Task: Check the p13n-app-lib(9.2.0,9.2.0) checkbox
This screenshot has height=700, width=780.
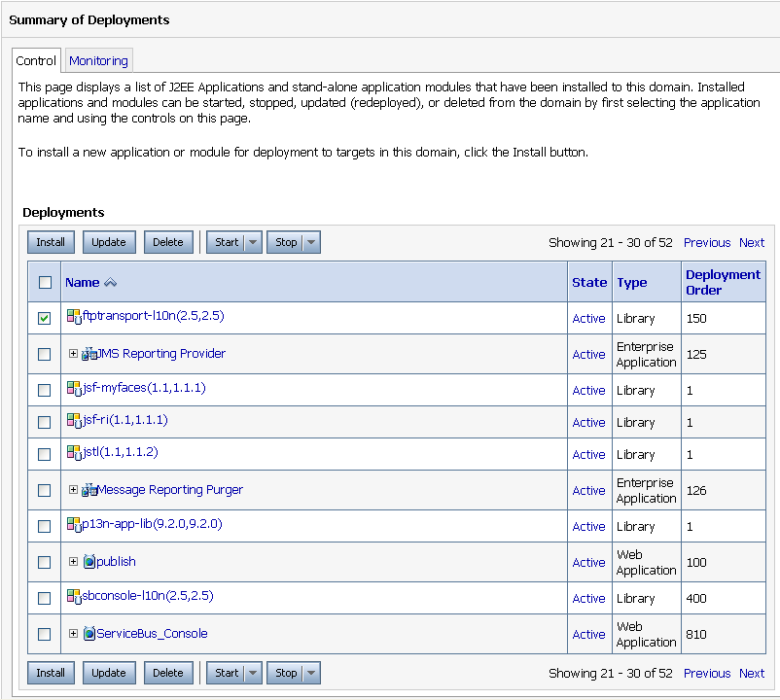Action: pyautogui.click(x=45, y=526)
